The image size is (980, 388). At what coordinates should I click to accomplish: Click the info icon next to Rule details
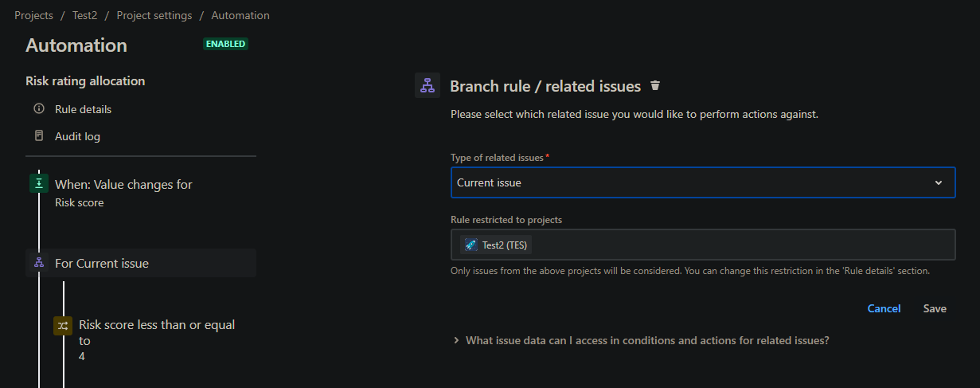pos(39,109)
